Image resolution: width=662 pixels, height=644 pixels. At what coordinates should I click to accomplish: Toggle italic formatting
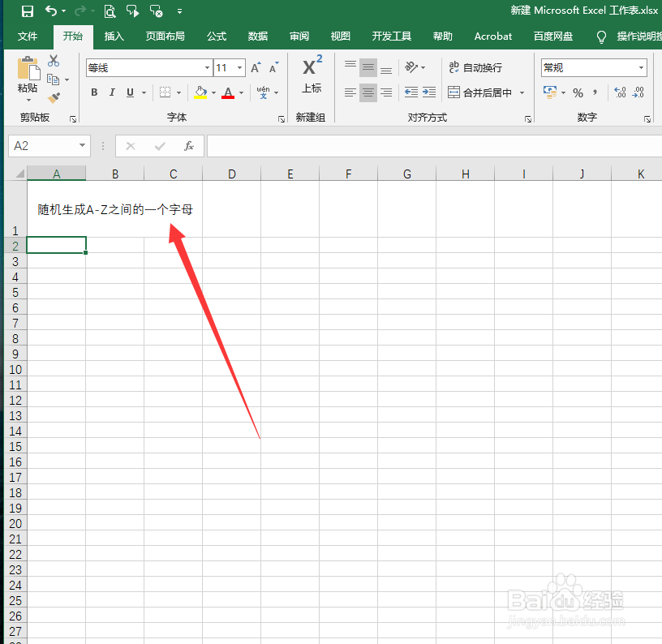[112, 92]
